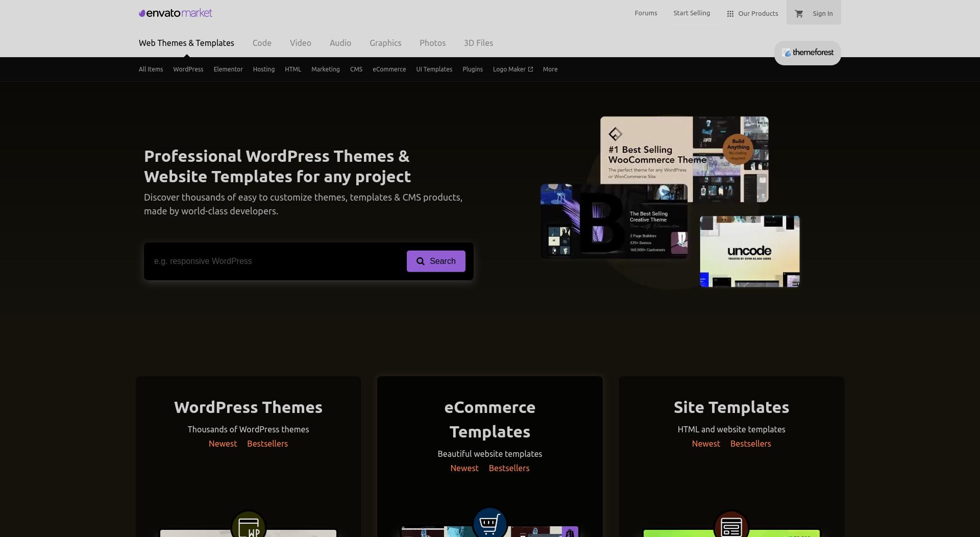Viewport: 980px width, 537px height.
Task: Focus the theme search input field
Action: tap(276, 261)
